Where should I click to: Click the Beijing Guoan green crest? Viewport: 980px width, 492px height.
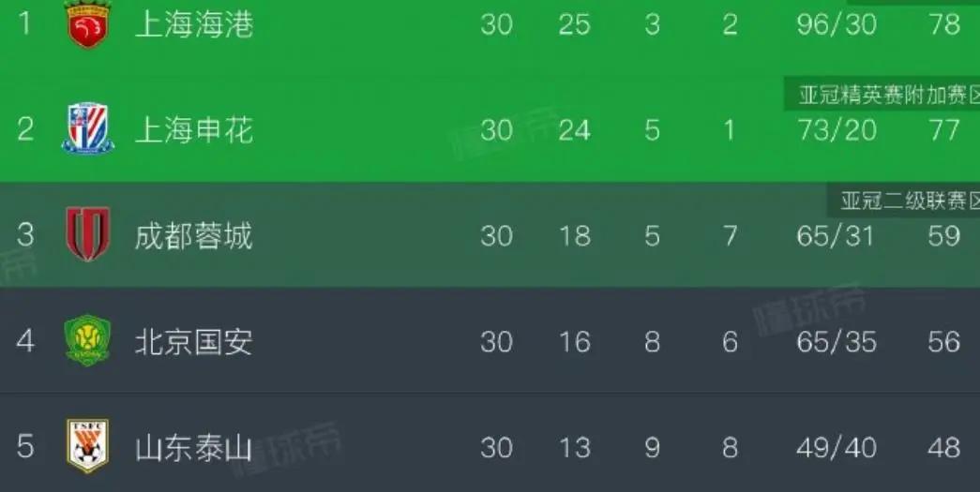(87, 341)
